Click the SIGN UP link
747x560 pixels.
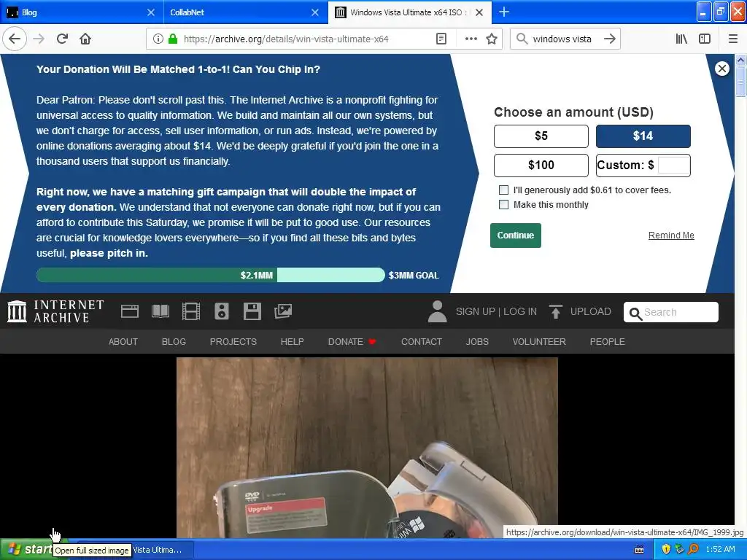(x=475, y=311)
